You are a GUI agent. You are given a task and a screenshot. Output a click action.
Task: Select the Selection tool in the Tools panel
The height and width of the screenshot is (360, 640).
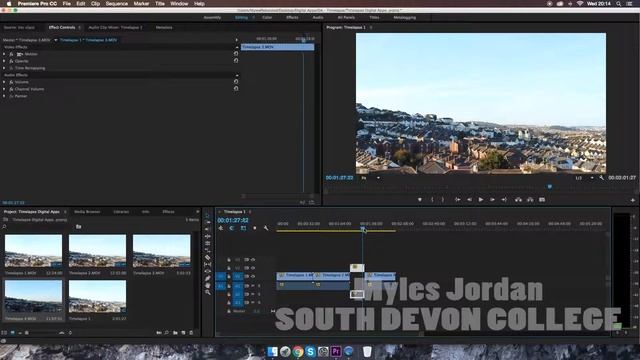pyautogui.click(x=207, y=215)
